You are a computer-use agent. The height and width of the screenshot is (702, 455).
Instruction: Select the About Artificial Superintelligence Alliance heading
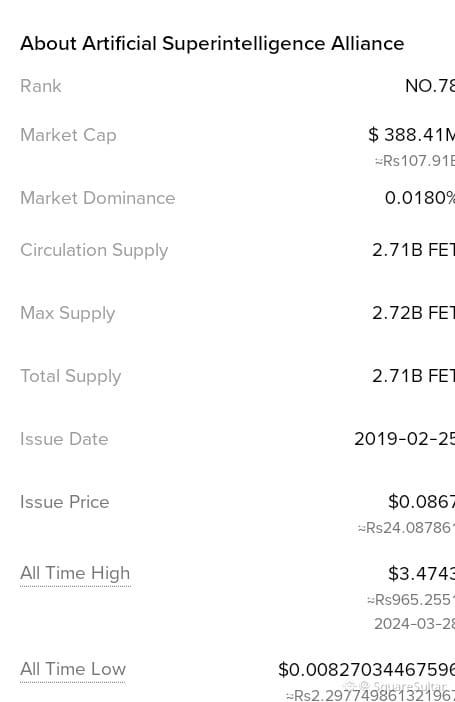pyautogui.click(x=212, y=43)
